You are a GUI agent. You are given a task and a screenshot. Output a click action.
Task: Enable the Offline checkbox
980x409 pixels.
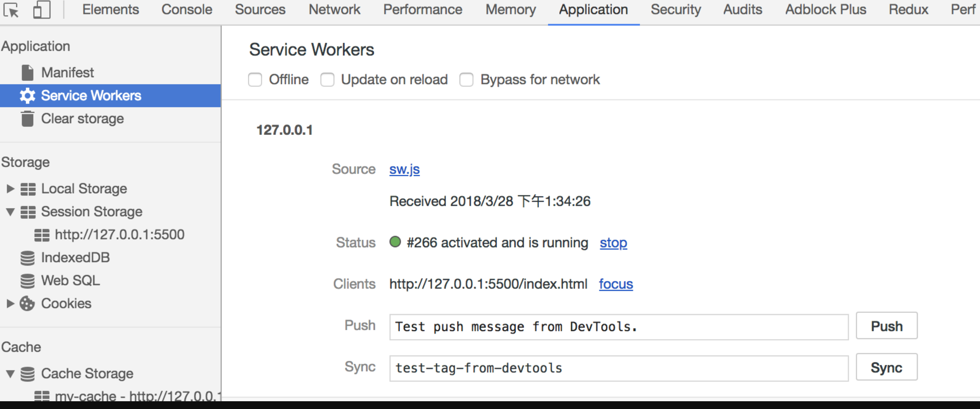[255, 80]
